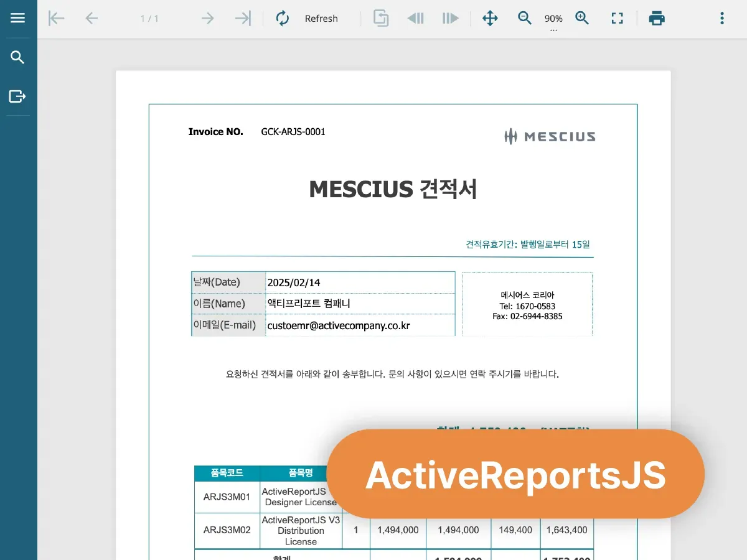Open the more options vertical dots
The height and width of the screenshot is (560, 747).
[x=722, y=19]
